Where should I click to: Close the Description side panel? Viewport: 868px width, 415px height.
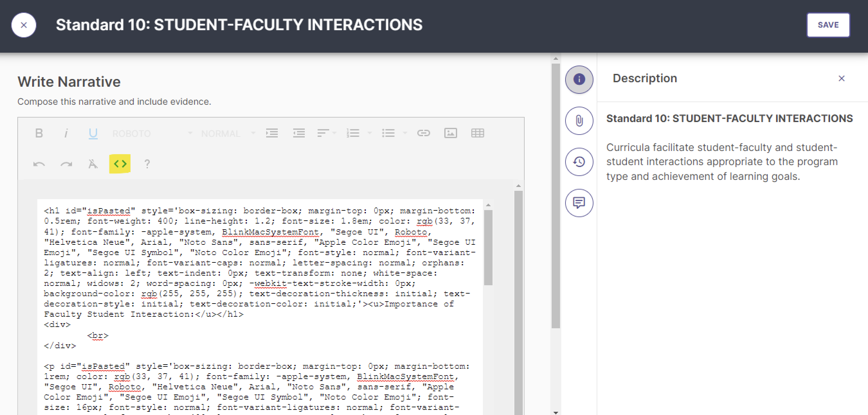click(841, 78)
